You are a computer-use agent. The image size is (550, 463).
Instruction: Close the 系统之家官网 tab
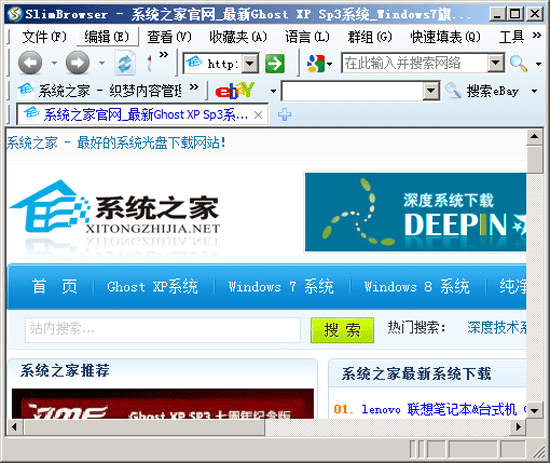tap(258, 115)
